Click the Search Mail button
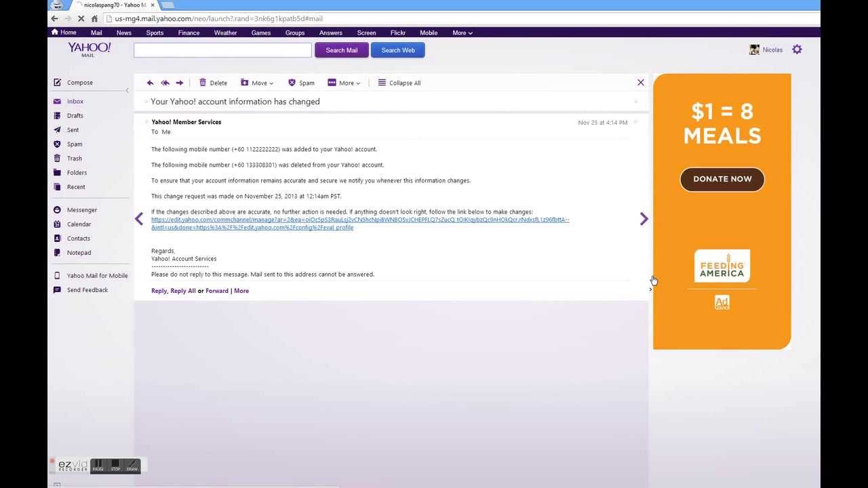The height and width of the screenshot is (488, 868). 342,50
